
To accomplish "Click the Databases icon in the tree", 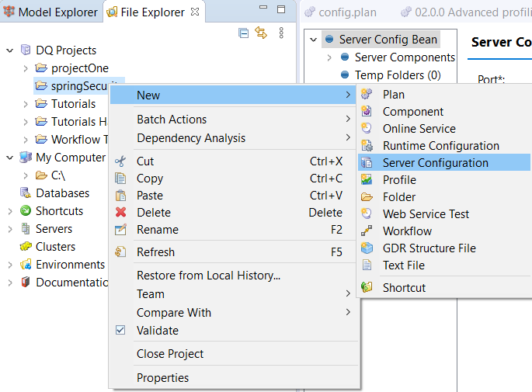I will click(26, 193).
